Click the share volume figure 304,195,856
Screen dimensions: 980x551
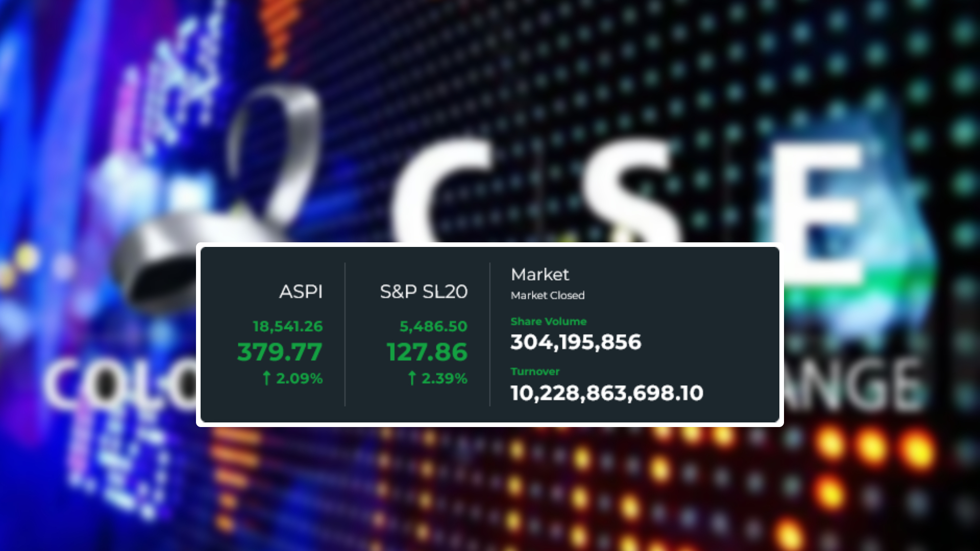click(575, 342)
